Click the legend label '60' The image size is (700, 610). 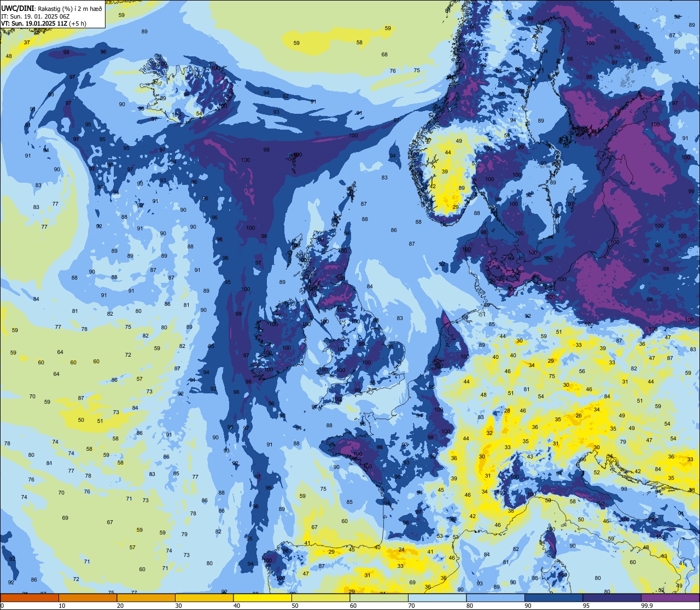click(x=353, y=606)
